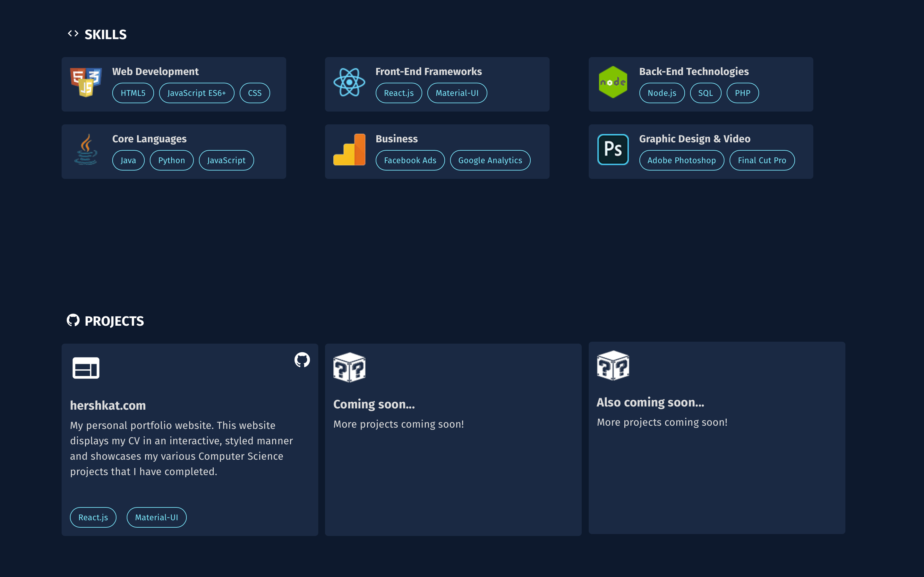Click the React atom logo icon

(x=349, y=82)
